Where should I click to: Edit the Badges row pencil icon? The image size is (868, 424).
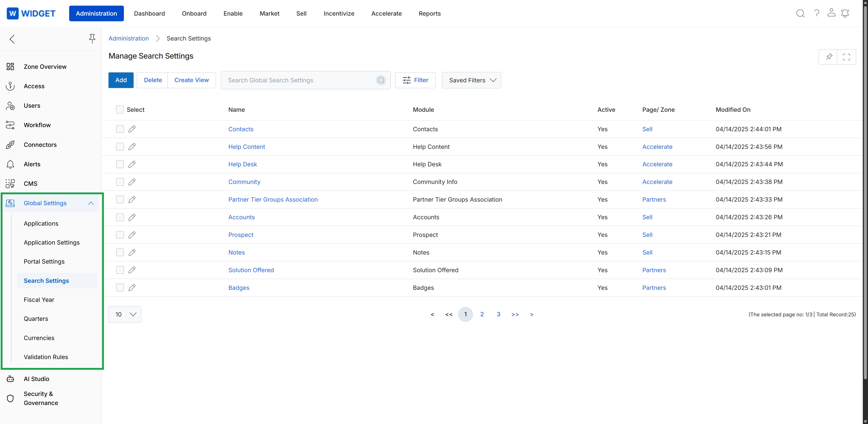[132, 288]
